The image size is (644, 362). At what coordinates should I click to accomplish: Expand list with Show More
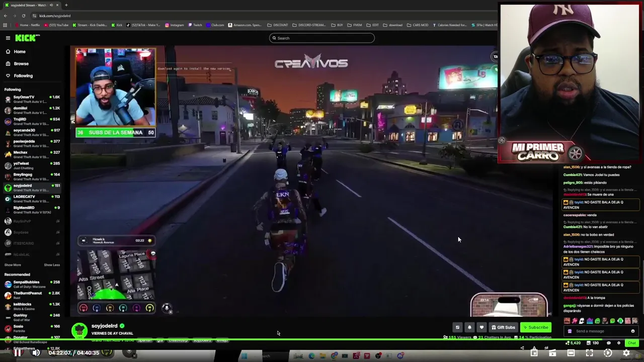click(13, 265)
